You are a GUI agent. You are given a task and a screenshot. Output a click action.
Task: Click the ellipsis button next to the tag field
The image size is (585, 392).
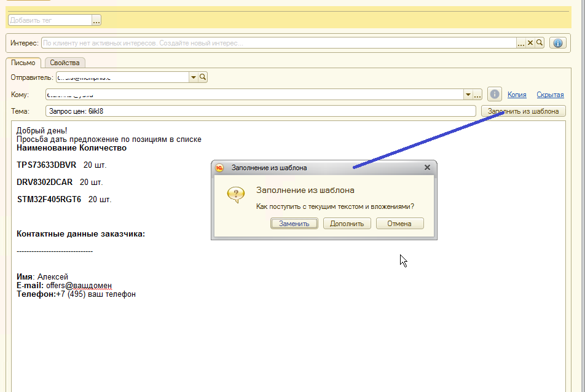click(96, 20)
